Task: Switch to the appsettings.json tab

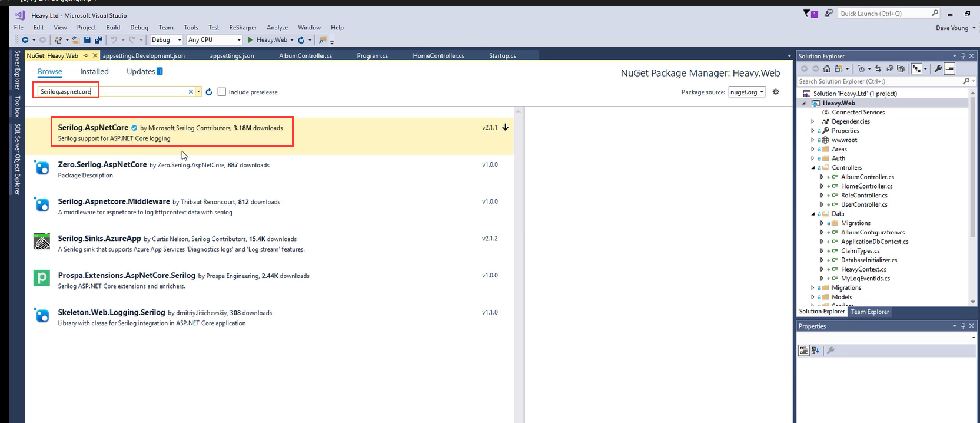Action: (x=232, y=56)
